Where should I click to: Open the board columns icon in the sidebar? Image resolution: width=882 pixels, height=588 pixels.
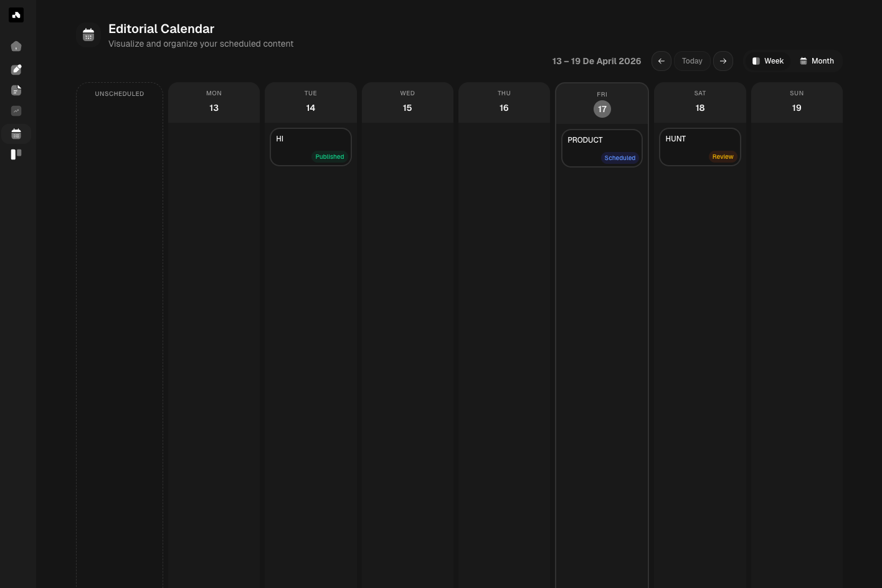pyautogui.click(x=16, y=154)
